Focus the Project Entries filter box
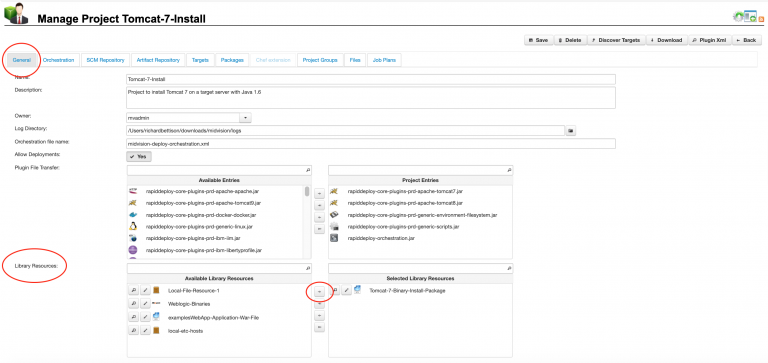This screenshot has height=363, width=768. 420,170
